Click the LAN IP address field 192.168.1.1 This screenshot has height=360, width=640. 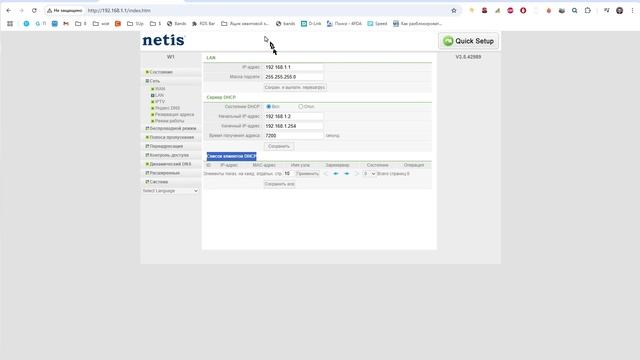click(x=293, y=67)
